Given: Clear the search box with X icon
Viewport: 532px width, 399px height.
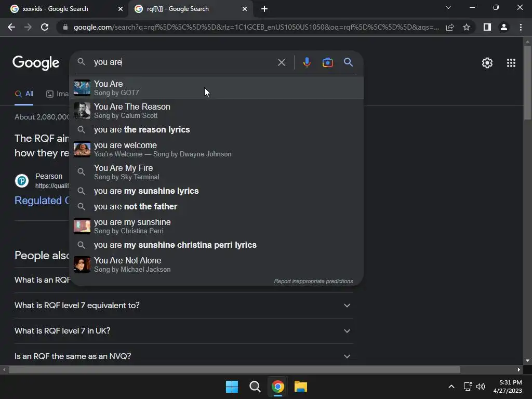Looking at the screenshot, I should [281, 62].
